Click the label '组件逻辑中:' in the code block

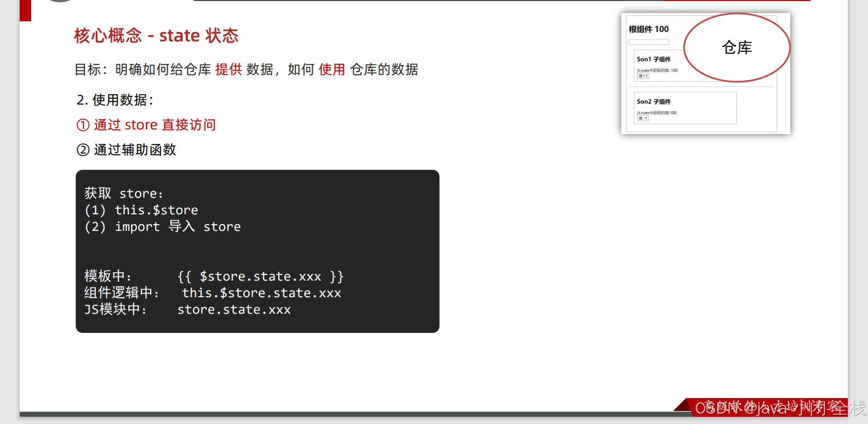pos(122,293)
